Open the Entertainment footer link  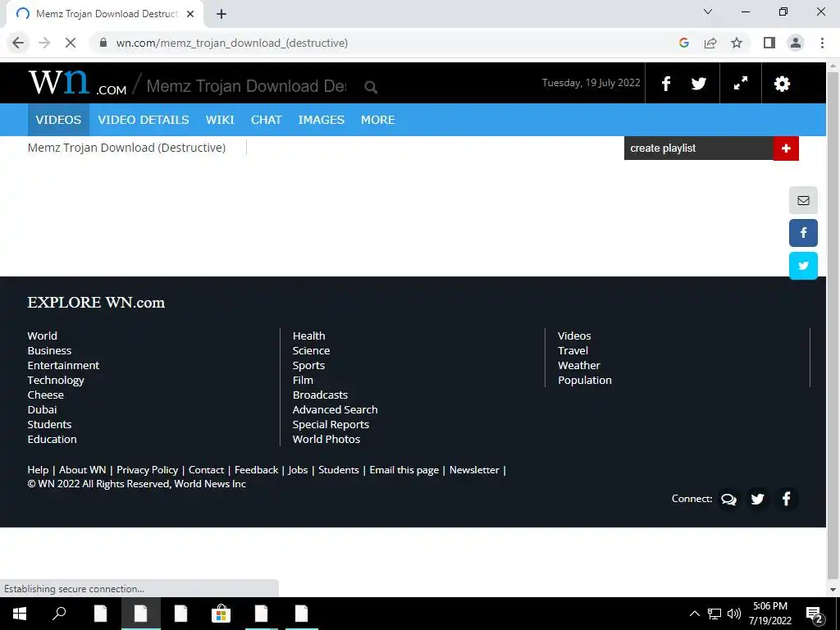tap(63, 365)
